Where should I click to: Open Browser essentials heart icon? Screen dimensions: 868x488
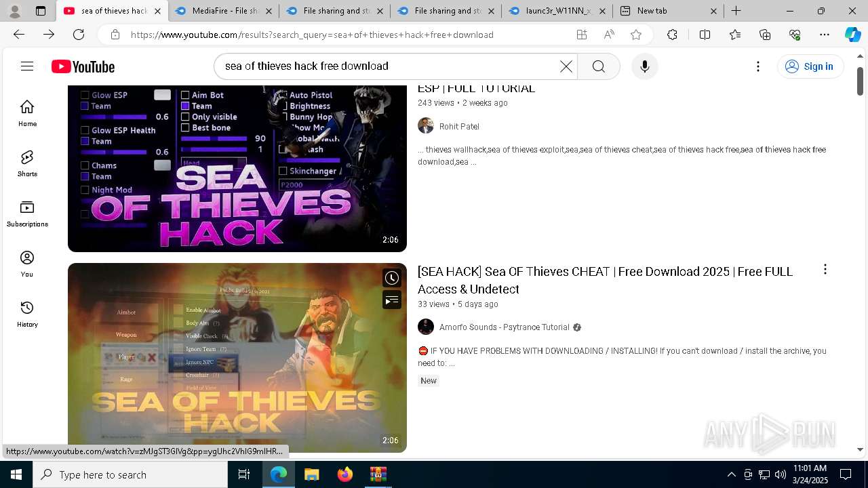click(x=795, y=35)
